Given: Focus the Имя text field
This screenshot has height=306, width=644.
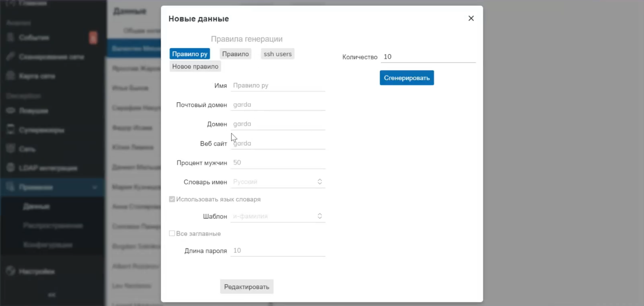Looking at the screenshot, I should click(278, 86).
